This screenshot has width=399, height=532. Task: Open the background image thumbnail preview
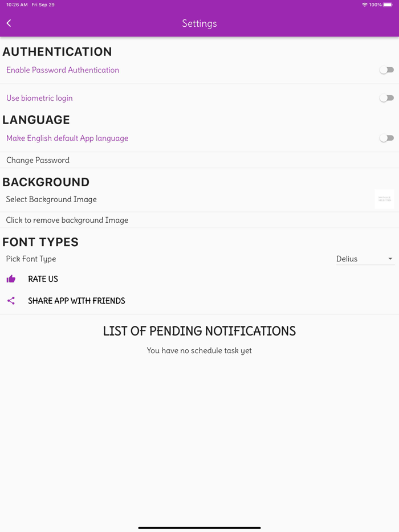tap(385, 199)
